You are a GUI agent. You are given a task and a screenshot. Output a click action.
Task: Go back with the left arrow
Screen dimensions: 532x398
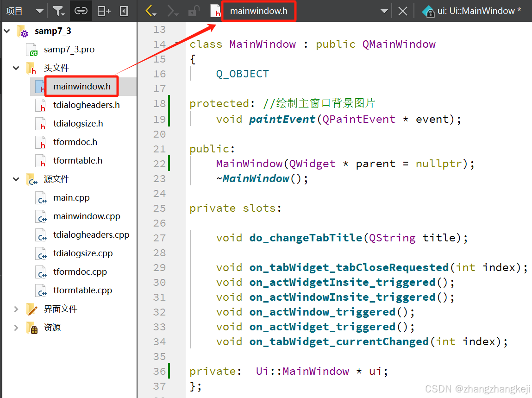[150, 11]
